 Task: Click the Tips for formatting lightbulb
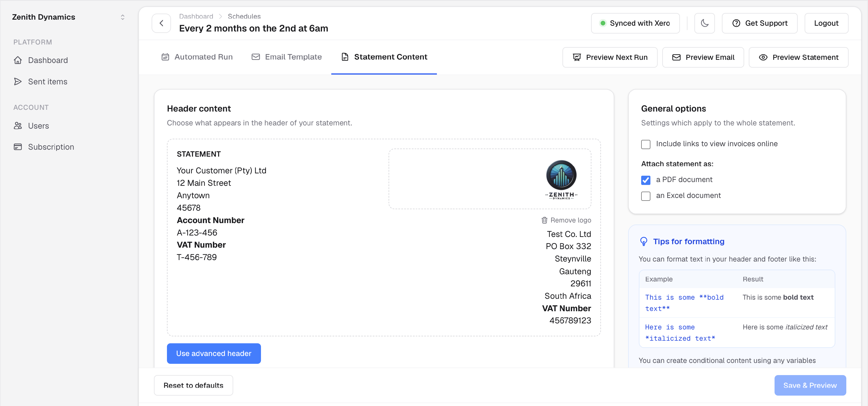point(643,241)
